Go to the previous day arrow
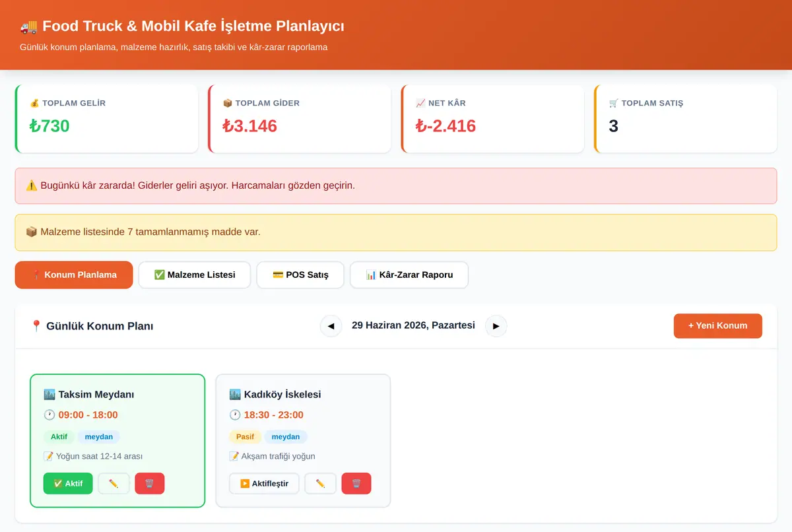 [x=331, y=325]
